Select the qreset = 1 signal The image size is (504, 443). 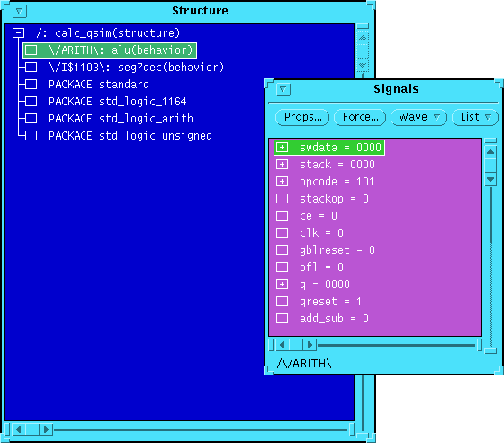[330, 302]
